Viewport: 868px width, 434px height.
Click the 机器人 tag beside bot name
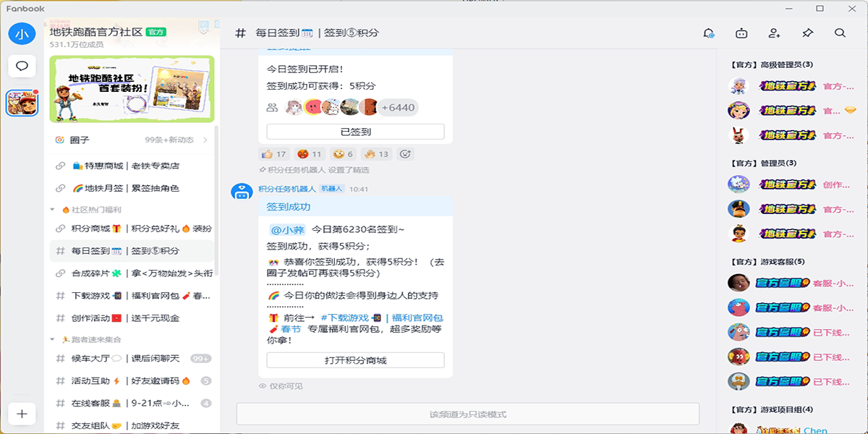[x=333, y=189]
